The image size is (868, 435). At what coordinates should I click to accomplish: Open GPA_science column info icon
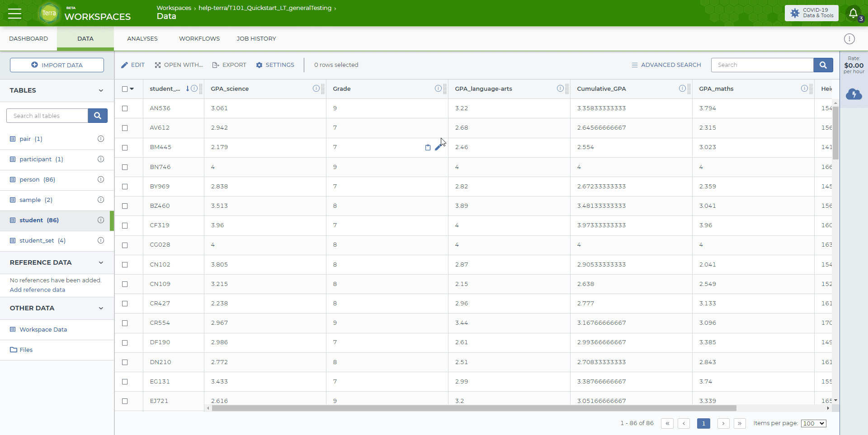pos(316,89)
